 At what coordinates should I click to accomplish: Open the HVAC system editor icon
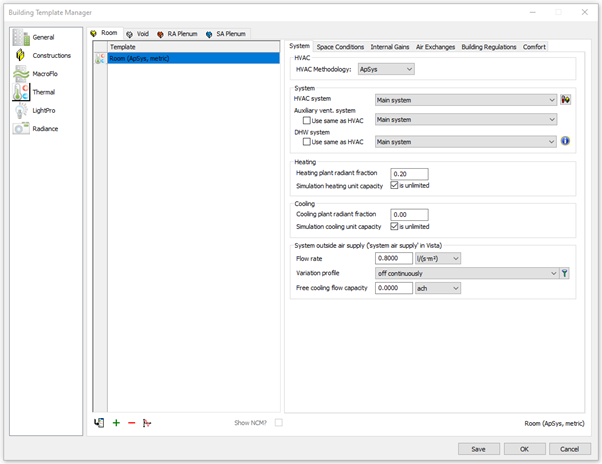[x=566, y=100]
